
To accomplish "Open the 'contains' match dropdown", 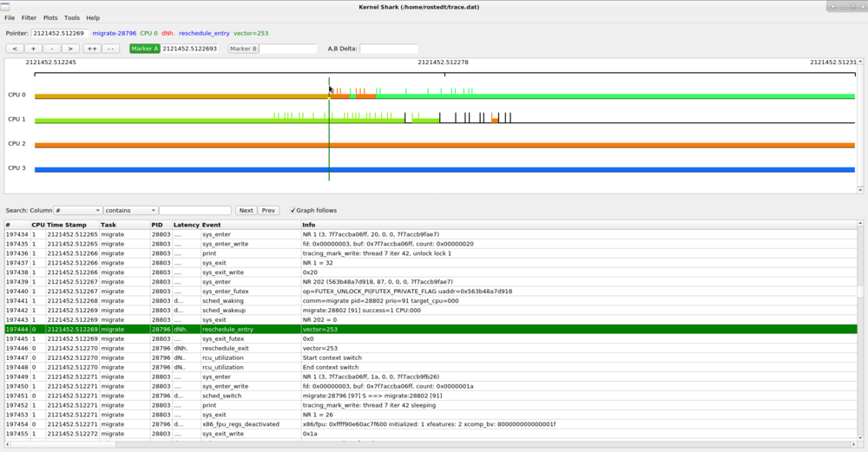I will [130, 210].
